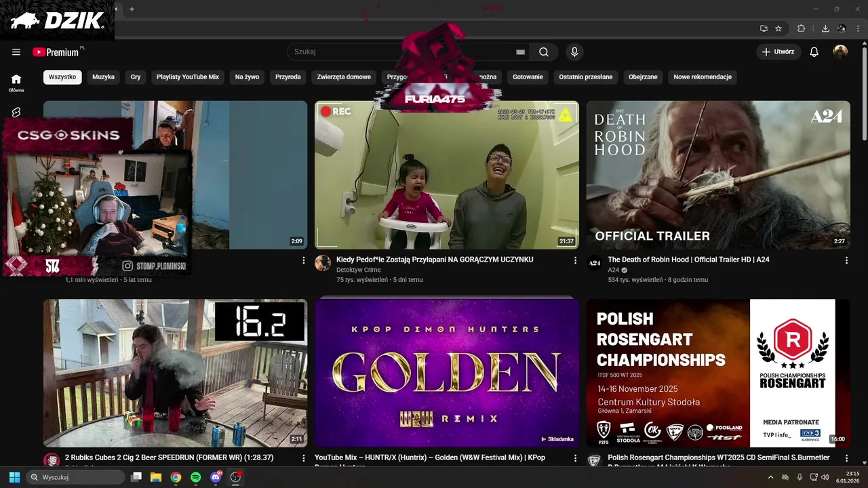
Task: Select the Na żywo filter chip
Action: (247, 77)
